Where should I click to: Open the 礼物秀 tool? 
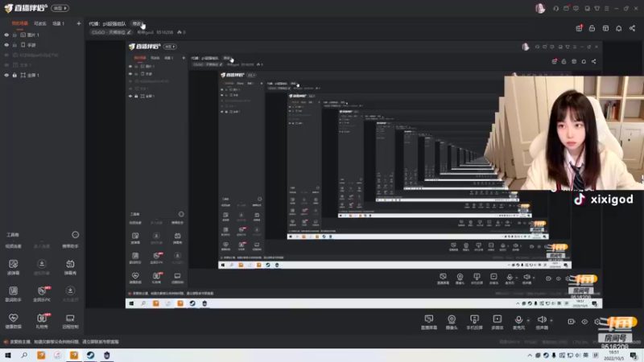coord(42,321)
